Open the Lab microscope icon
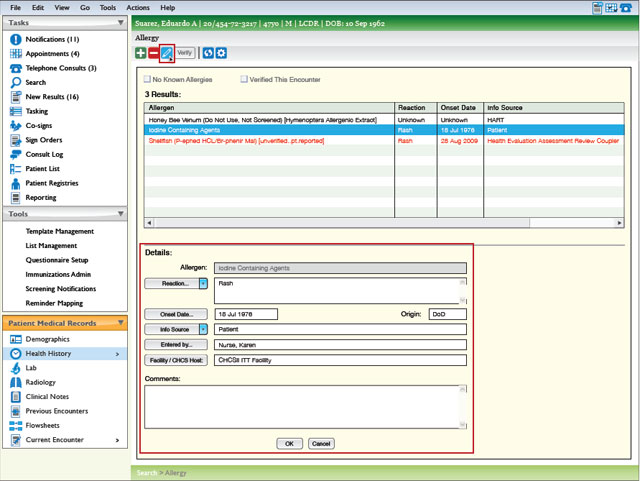This screenshot has width=640, height=481. pyautogui.click(x=16, y=368)
